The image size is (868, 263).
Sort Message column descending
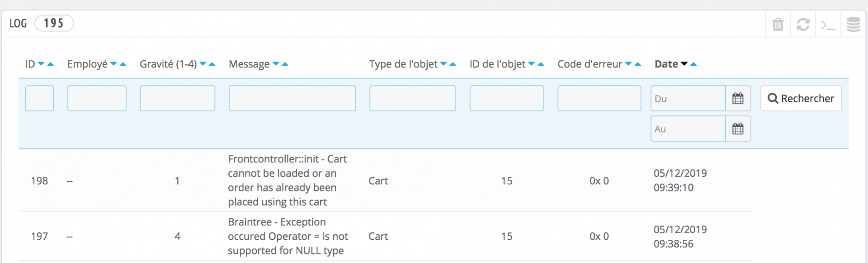point(276,64)
